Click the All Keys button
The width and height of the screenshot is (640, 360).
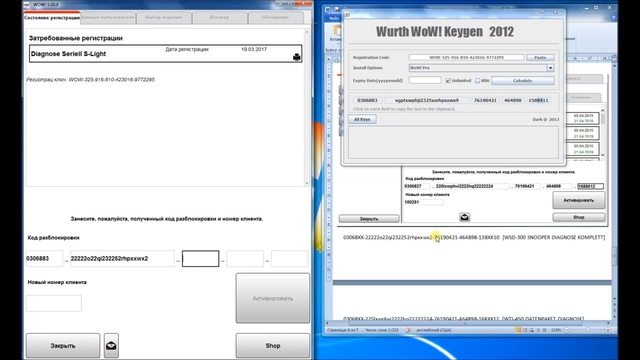pyautogui.click(x=362, y=119)
